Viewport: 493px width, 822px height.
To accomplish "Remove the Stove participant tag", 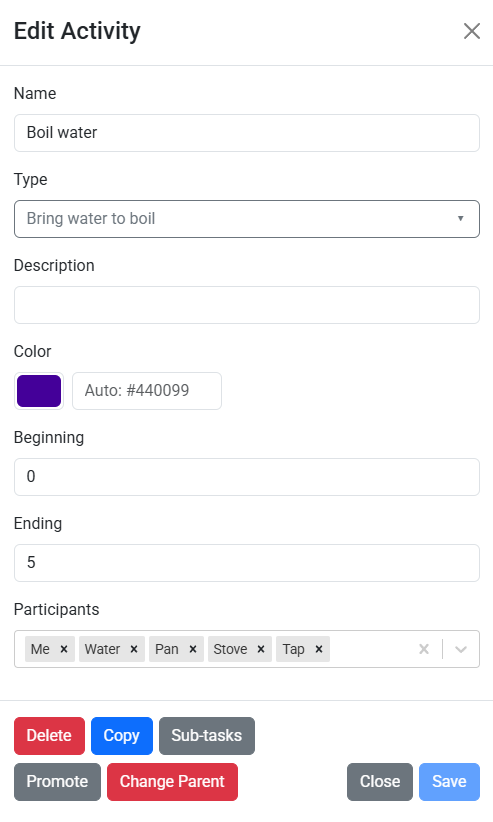I will (261, 649).
